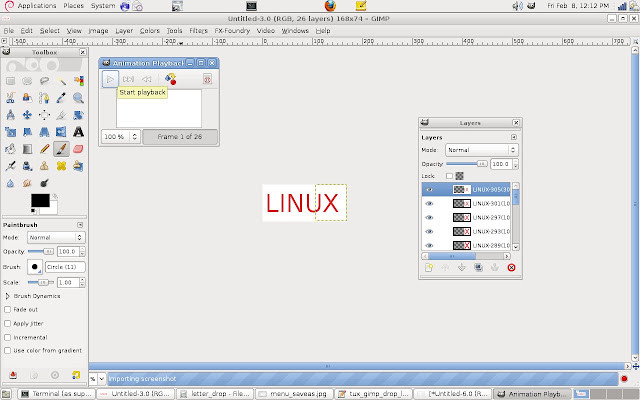The width and height of the screenshot is (640, 400).
Task: Open the Video menu
Action: tap(266, 31)
